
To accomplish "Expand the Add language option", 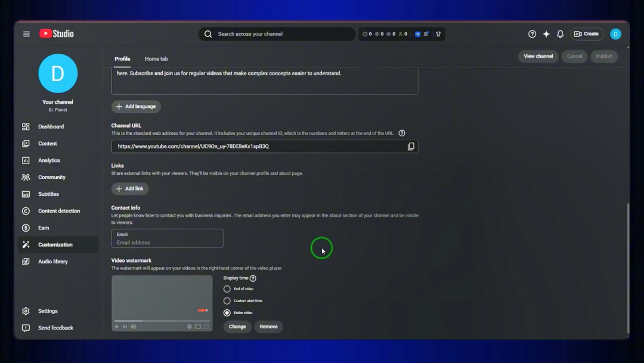I will [136, 106].
